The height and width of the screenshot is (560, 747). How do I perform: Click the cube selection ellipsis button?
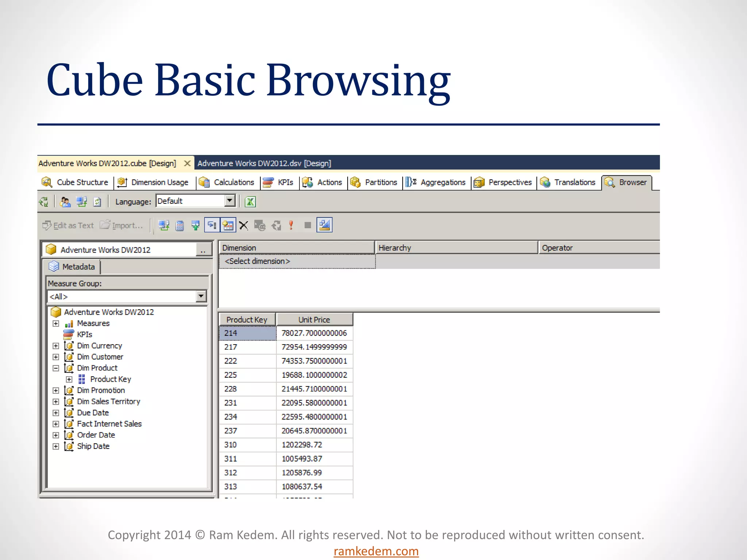(203, 250)
